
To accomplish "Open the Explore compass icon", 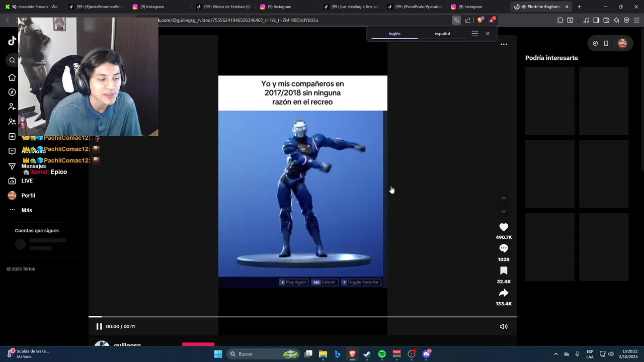I will (x=12, y=92).
